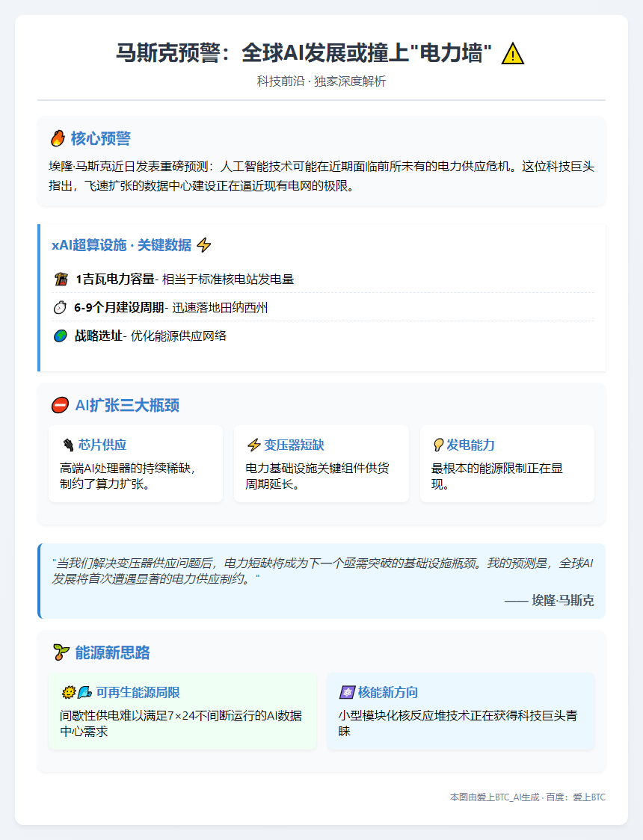The height and width of the screenshot is (840, 643).
Task: Click the 可再生能源局限 card title
Action: click(138, 693)
